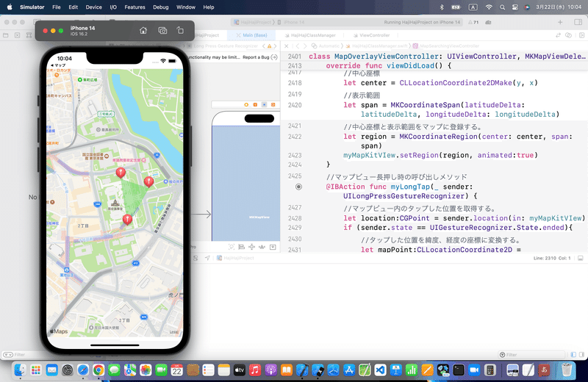Screen dimensions: 588x382
Task: Open the I/O menu
Action: click(113, 7)
